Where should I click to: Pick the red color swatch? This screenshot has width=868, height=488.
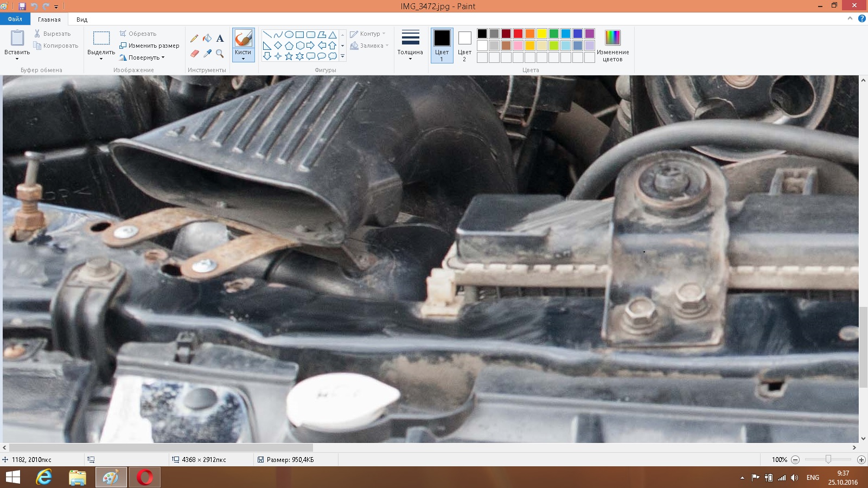[x=518, y=34]
